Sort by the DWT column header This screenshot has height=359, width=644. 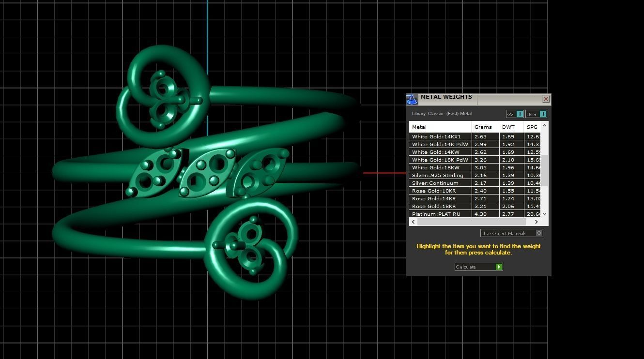click(511, 127)
